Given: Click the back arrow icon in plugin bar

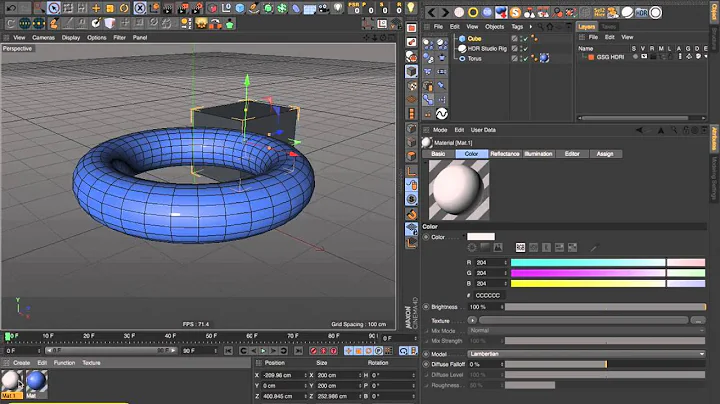Looking at the screenshot, I should coord(431,12).
